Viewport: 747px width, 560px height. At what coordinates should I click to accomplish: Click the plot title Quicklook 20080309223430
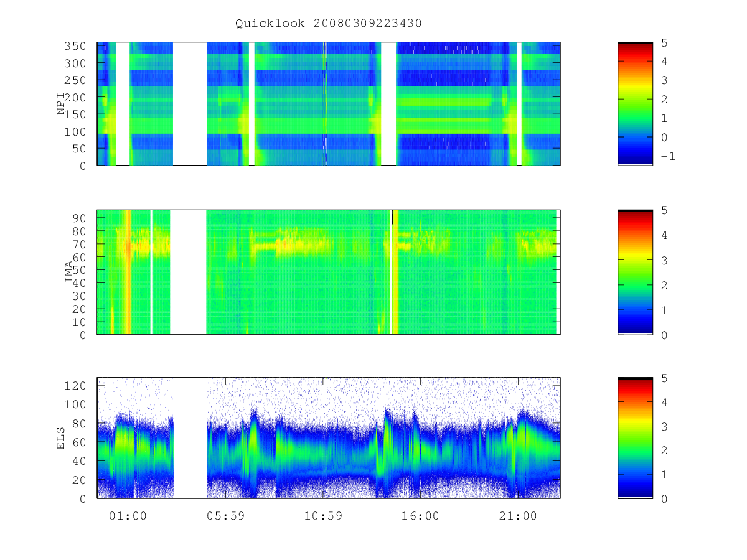(x=329, y=23)
